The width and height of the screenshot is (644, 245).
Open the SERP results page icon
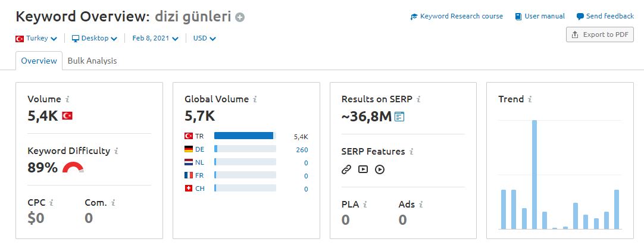399,117
